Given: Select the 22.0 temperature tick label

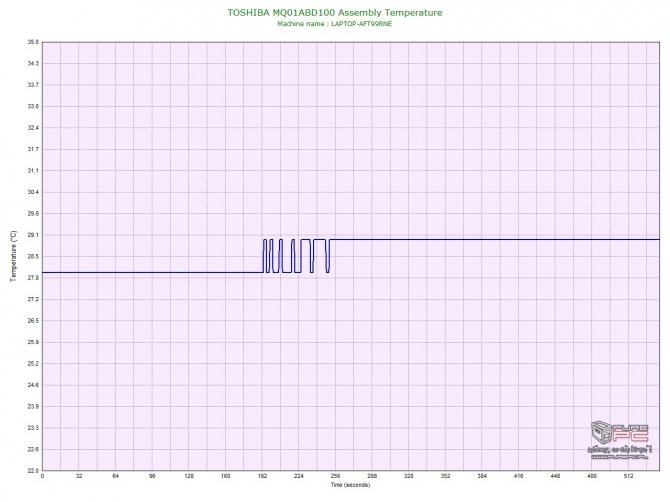Looking at the screenshot, I should (33, 470).
